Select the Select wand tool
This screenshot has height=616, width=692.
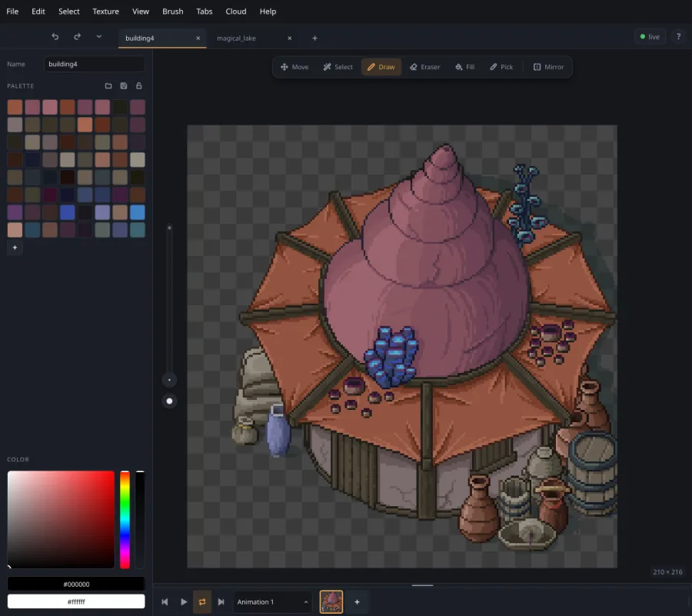(338, 67)
